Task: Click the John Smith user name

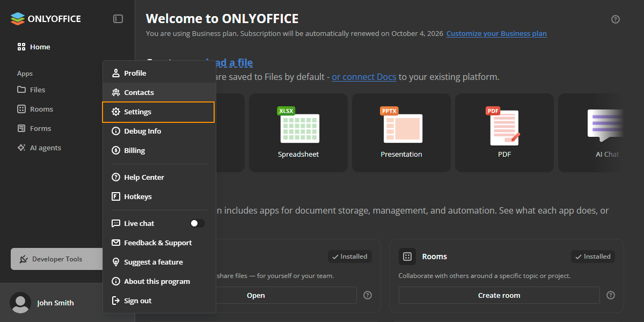Action: click(x=55, y=303)
